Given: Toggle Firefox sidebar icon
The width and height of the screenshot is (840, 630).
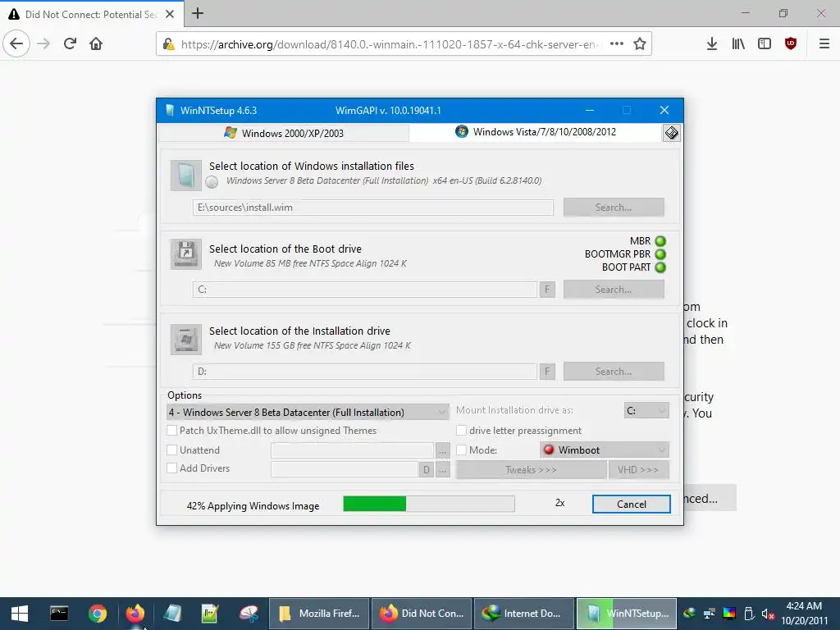Looking at the screenshot, I should point(765,44).
